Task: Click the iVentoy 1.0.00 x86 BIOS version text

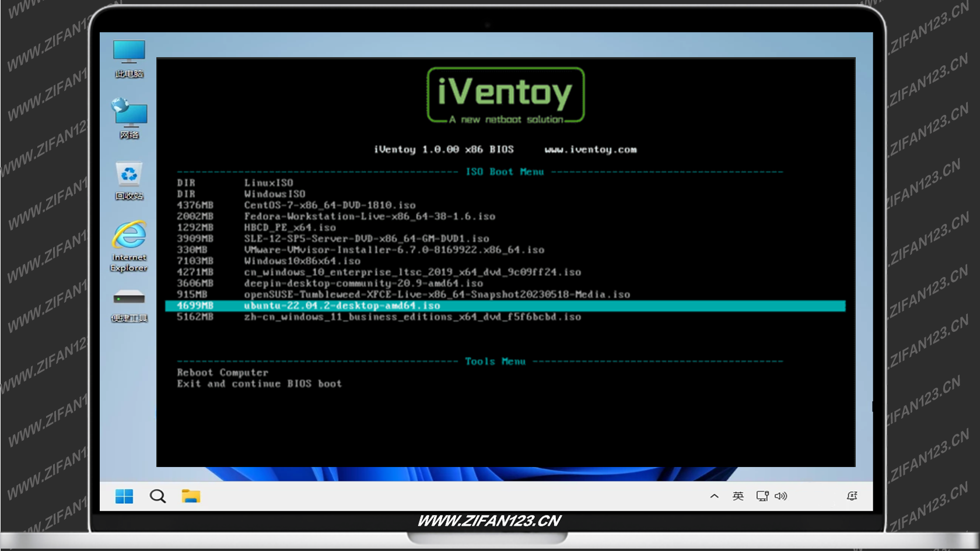Action: [444, 150]
